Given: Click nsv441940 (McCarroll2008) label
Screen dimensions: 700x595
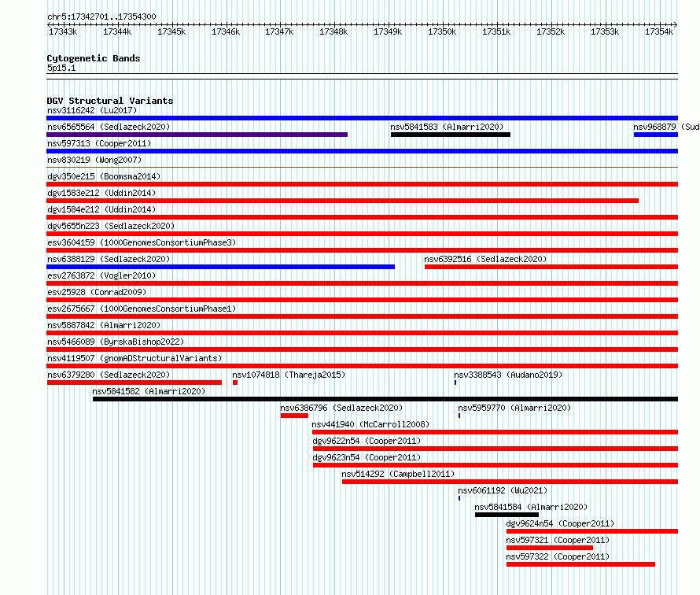Looking at the screenshot, I should point(370,424).
